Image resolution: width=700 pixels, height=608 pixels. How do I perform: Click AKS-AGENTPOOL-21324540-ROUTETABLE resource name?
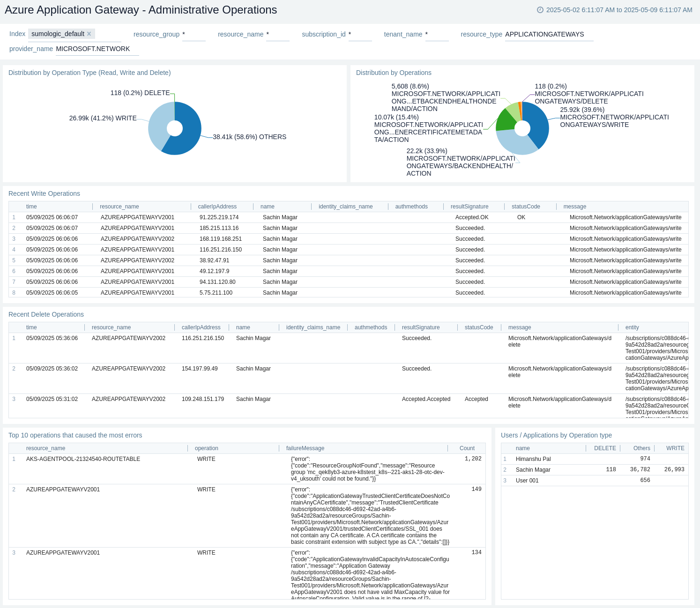83,459
